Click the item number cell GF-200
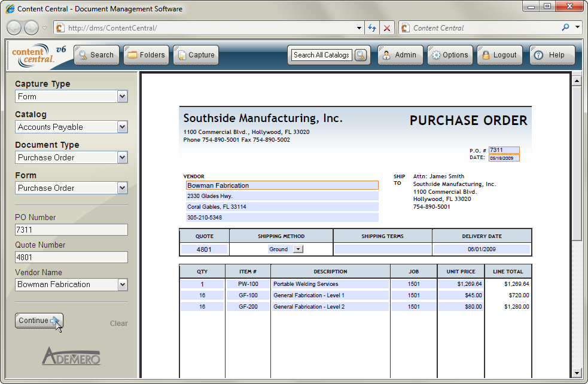 (x=248, y=306)
